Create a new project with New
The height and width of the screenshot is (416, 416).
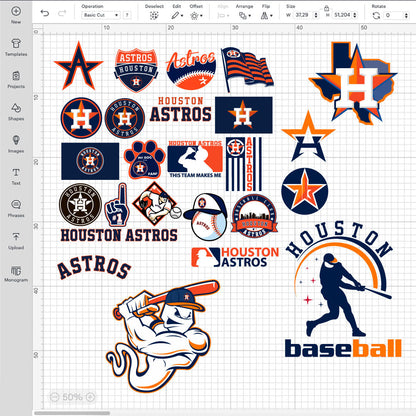[x=16, y=15]
